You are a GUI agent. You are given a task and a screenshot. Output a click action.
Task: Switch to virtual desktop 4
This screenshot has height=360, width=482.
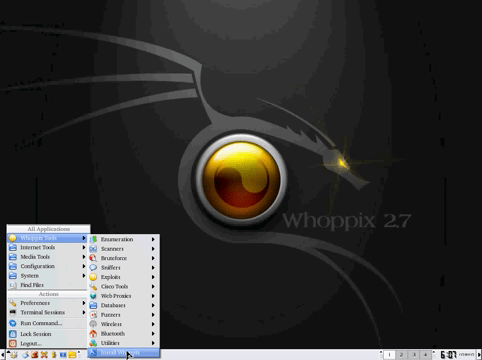pos(425,355)
